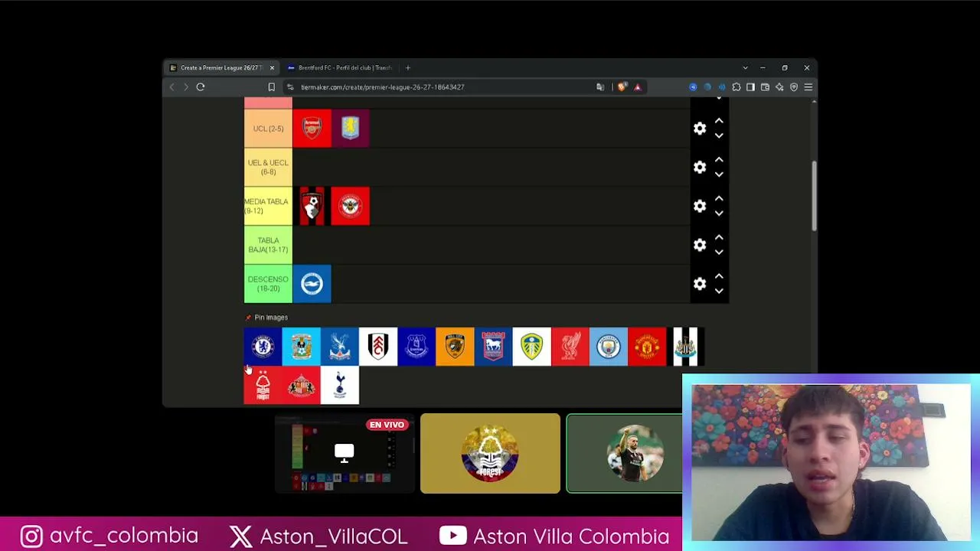
Task: Move MEDIA TABLA tier down
Action: (x=719, y=214)
